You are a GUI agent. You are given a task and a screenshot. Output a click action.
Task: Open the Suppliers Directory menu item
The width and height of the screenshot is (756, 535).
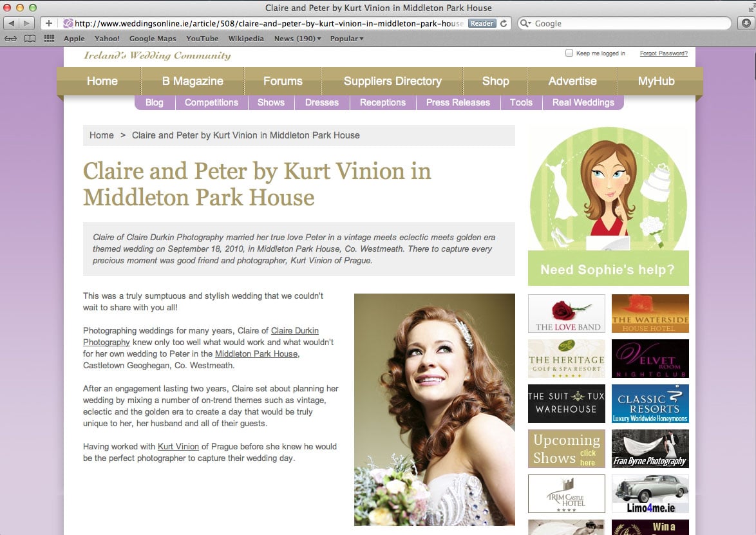pos(392,81)
